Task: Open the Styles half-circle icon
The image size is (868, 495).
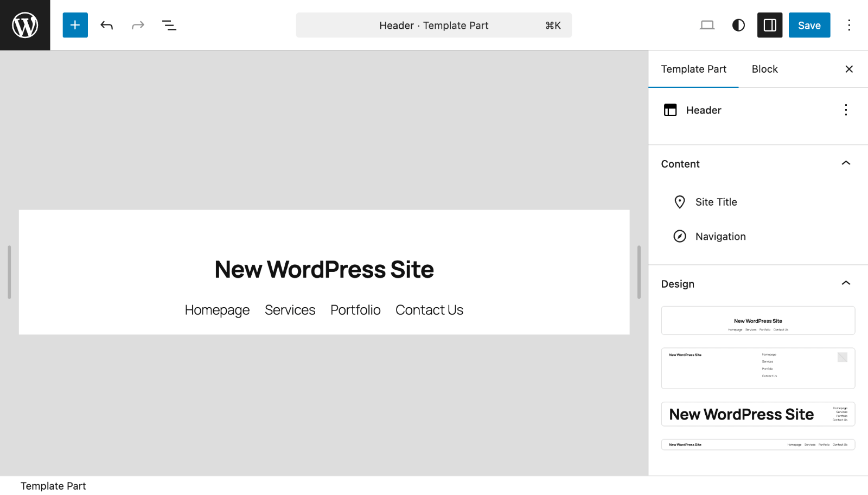Action: [x=738, y=25]
